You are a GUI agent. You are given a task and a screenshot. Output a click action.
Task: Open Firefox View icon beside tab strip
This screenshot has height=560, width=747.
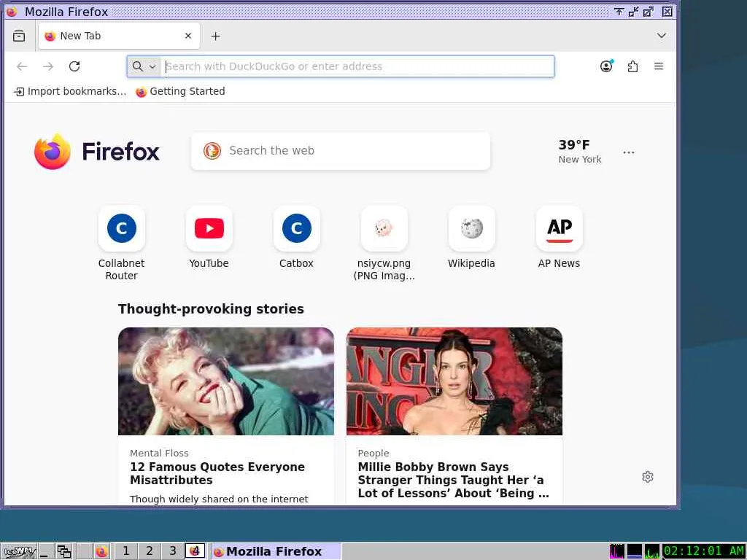(x=19, y=36)
